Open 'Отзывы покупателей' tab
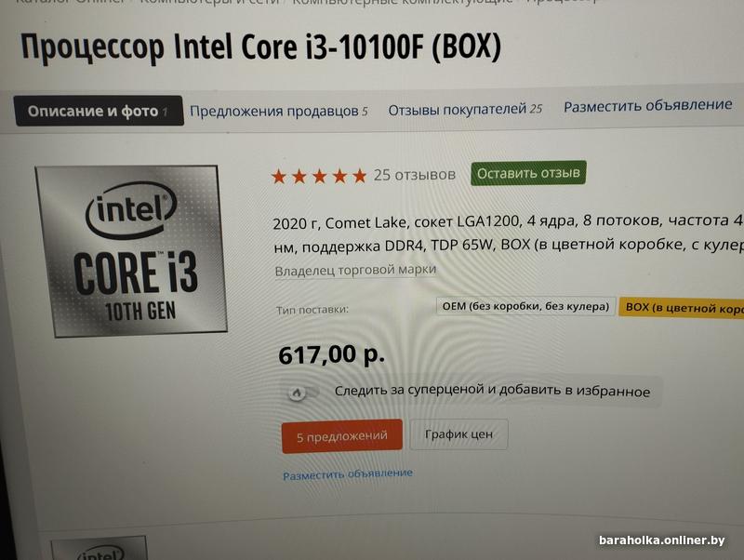The width and height of the screenshot is (744, 560). coord(465,110)
